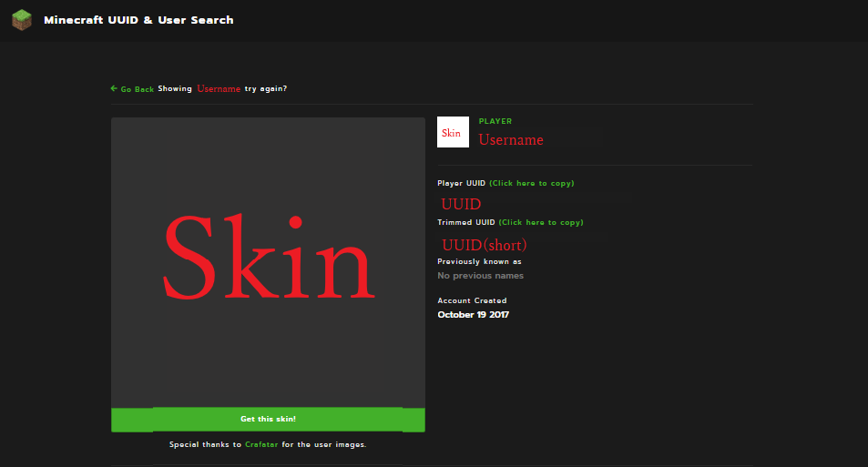
Task: Copy the Player UUID via 'Click here to copy'
Action: [x=532, y=183]
